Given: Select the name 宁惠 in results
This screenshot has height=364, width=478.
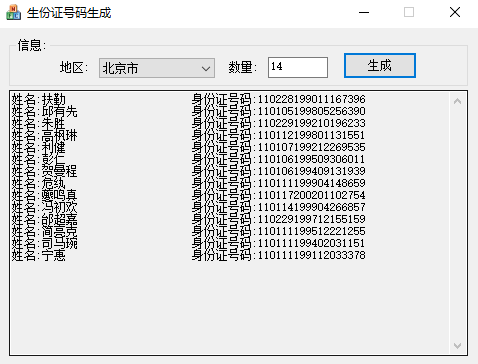Looking at the screenshot, I should tap(54, 255).
